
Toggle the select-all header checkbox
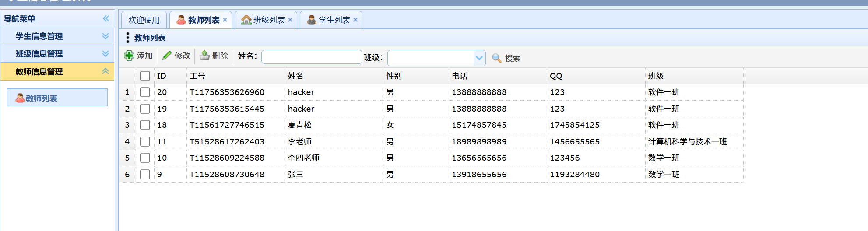tap(145, 76)
